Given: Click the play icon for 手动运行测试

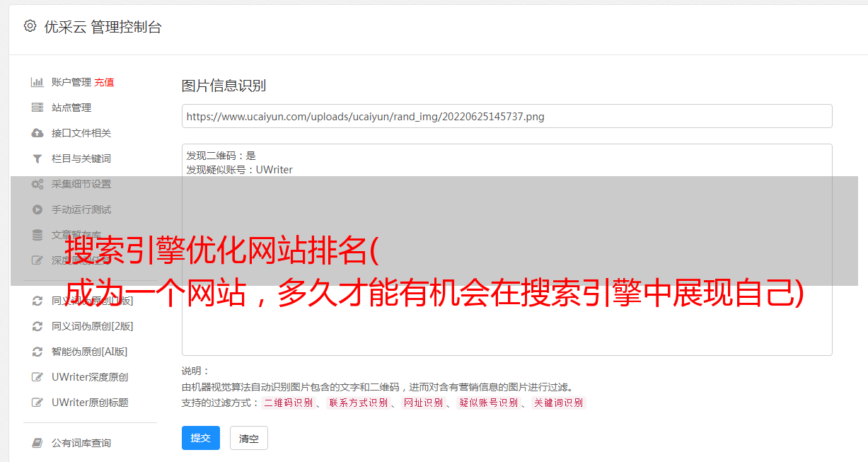Looking at the screenshot, I should (x=37, y=209).
